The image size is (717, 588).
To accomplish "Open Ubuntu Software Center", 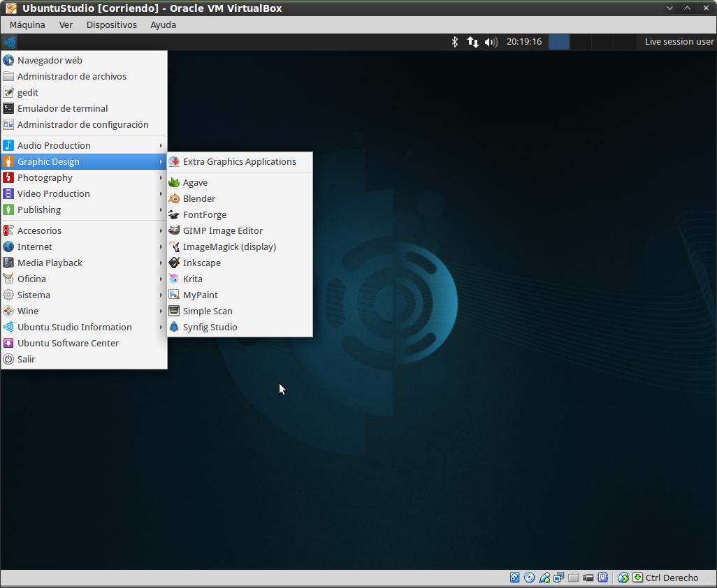I will (68, 343).
